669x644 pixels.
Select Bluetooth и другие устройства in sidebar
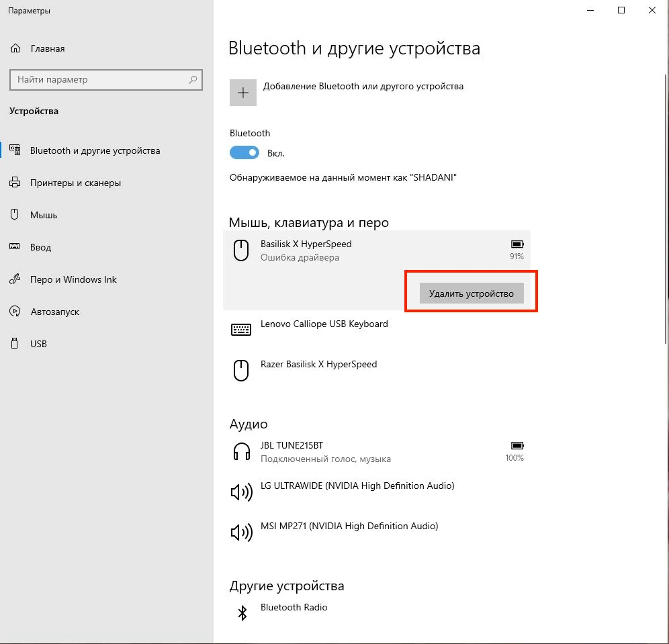(95, 150)
